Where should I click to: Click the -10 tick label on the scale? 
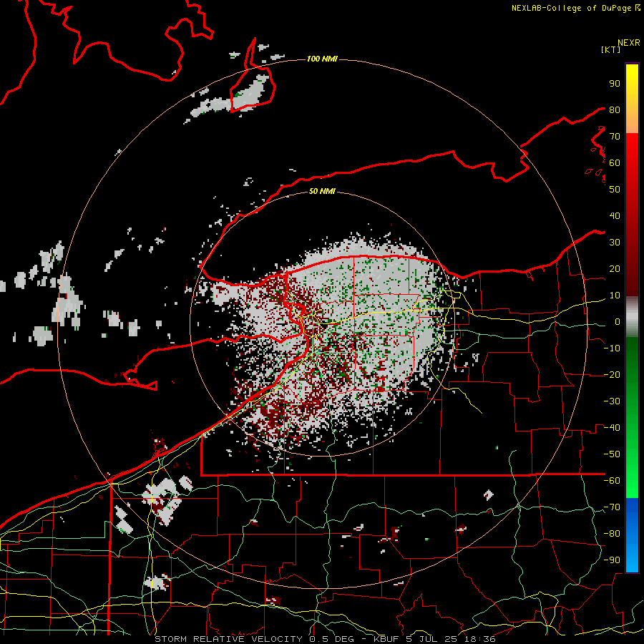coord(612,348)
